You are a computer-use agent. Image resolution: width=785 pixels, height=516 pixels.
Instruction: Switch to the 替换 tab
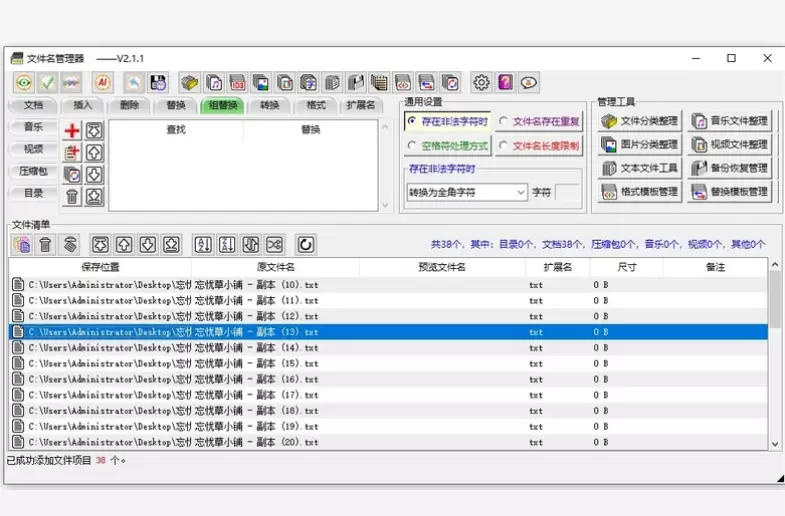pyautogui.click(x=176, y=105)
